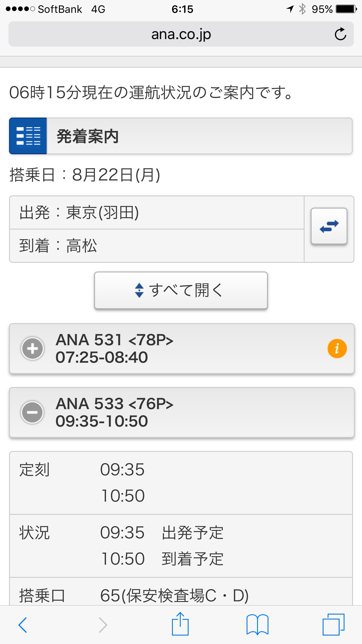Select the 到着：高松 arrival field
362x644 pixels.
tap(157, 246)
